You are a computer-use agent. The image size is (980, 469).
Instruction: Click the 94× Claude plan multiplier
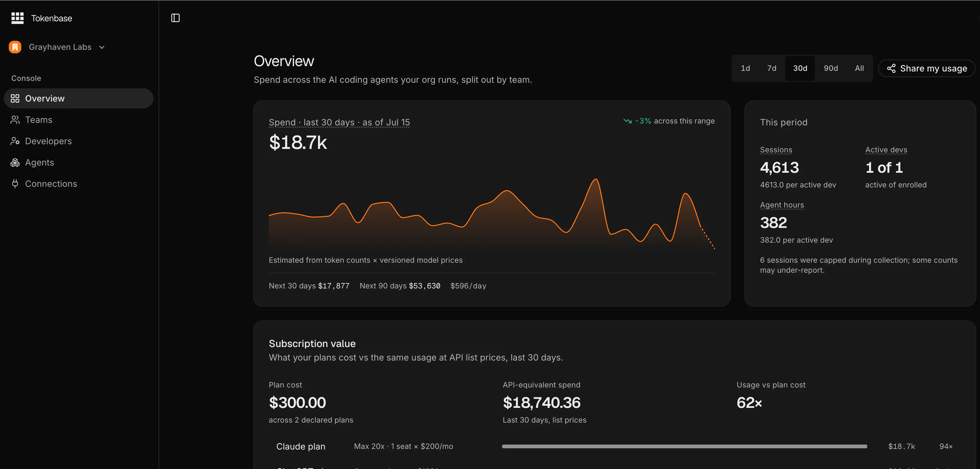(x=946, y=446)
